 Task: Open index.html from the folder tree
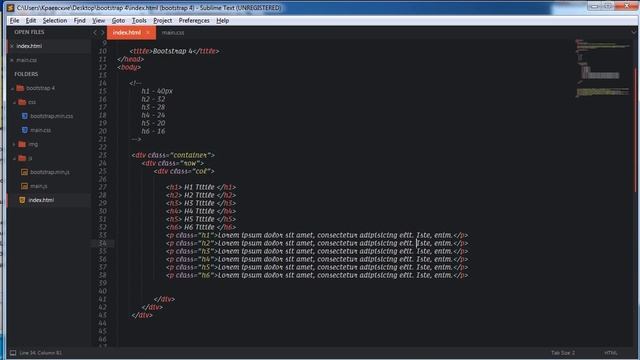[x=41, y=200]
